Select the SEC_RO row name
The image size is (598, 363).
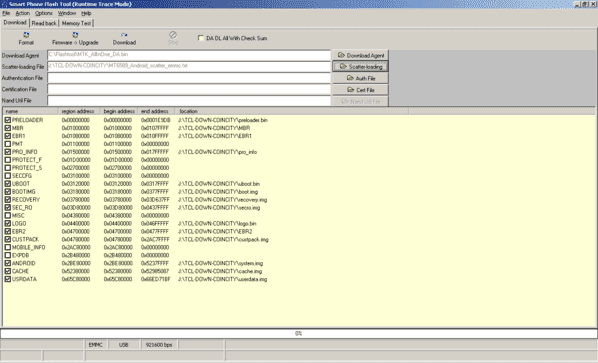(22, 207)
